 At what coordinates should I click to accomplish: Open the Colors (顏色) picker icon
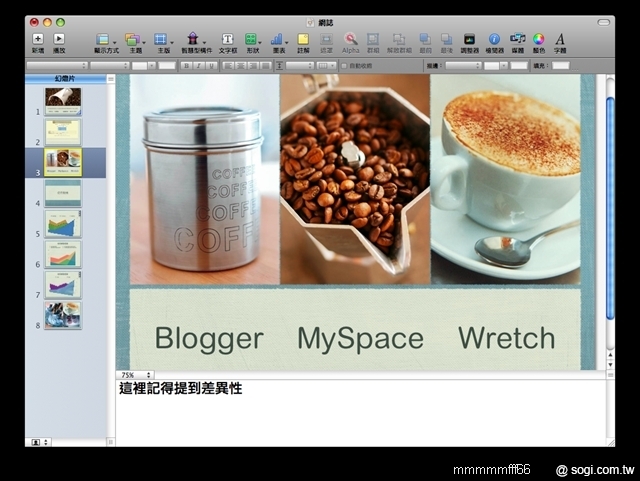coord(539,40)
